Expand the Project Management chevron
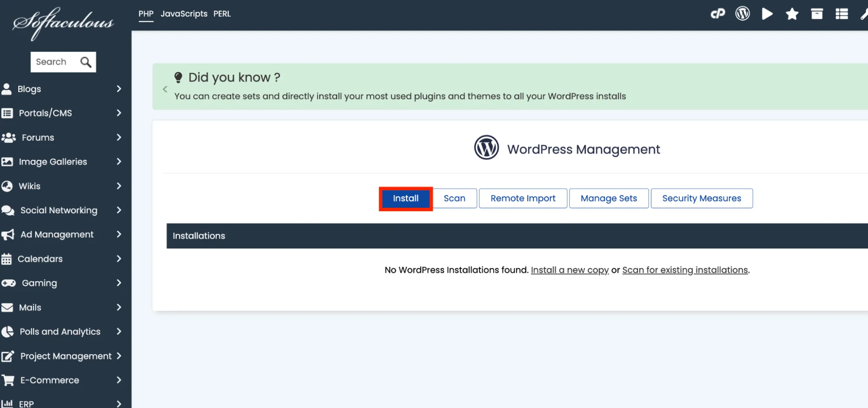868x408 pixels. coord(119,356)
